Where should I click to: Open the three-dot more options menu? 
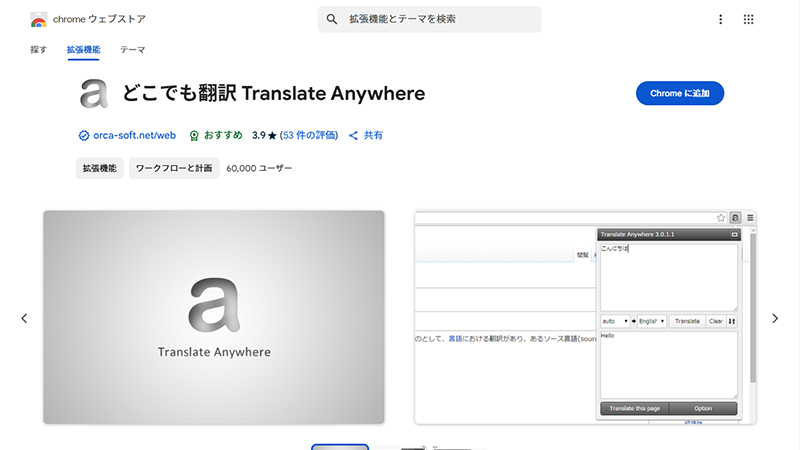pyautogui.click(x=720, y=19)
